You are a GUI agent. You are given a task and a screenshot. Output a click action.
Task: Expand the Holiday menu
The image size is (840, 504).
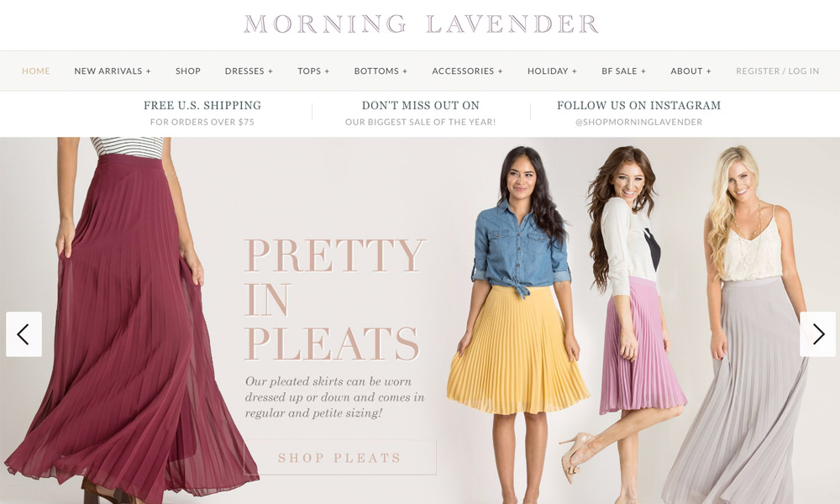pos(553,71)
